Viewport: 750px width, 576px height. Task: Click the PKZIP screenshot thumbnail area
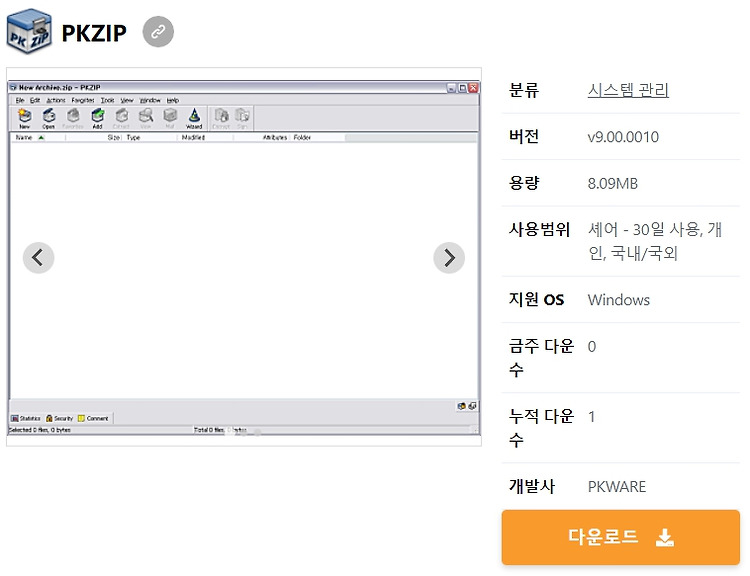pyautogui.click(x=244, y=257)
